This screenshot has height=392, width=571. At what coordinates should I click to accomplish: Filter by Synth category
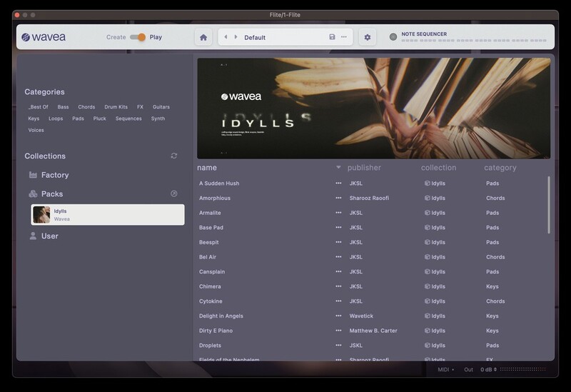pyautogui.click(x=158, y=119)
